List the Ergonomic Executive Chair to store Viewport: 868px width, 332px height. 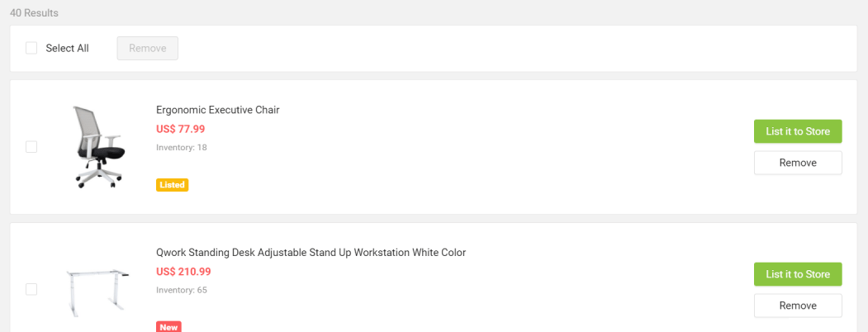(x=797, y=131)
